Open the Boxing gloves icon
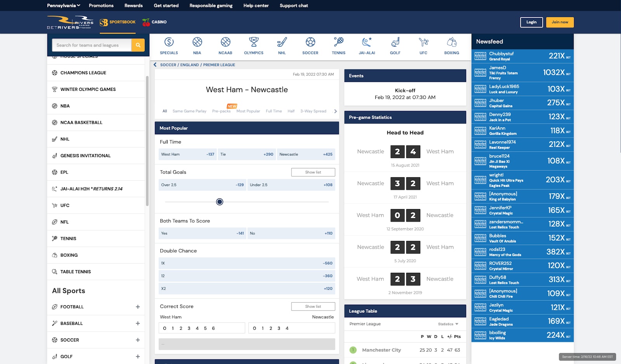This screenshot has width=621, height=364. tap(451, 42)
